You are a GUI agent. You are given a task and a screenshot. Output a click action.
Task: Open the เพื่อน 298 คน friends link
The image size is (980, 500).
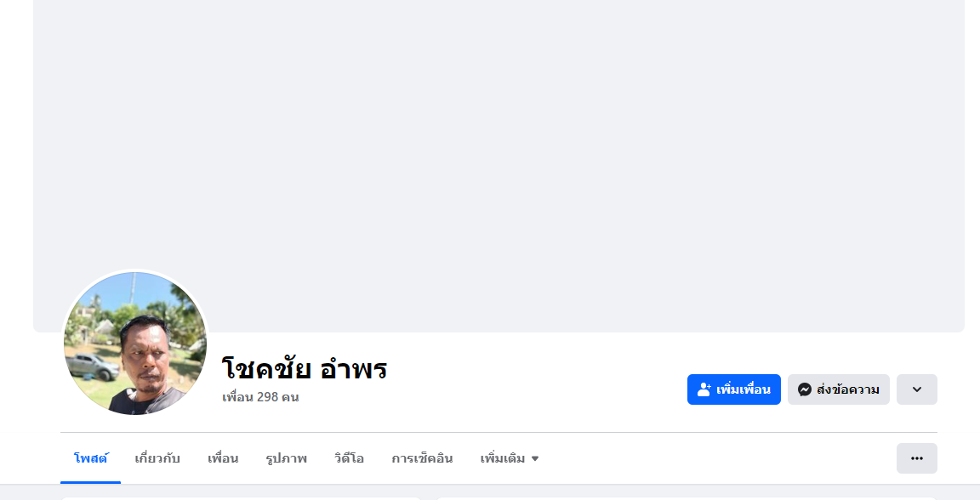click(x=260, y=397)
